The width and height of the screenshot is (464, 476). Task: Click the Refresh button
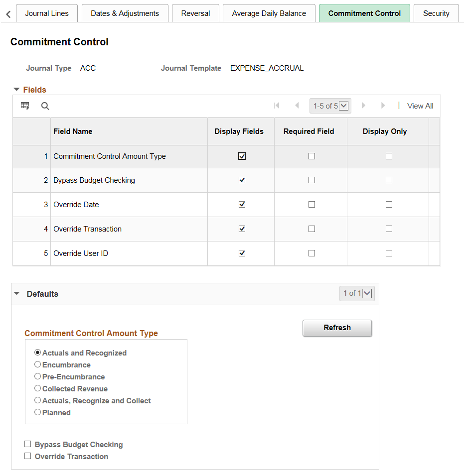337,328
